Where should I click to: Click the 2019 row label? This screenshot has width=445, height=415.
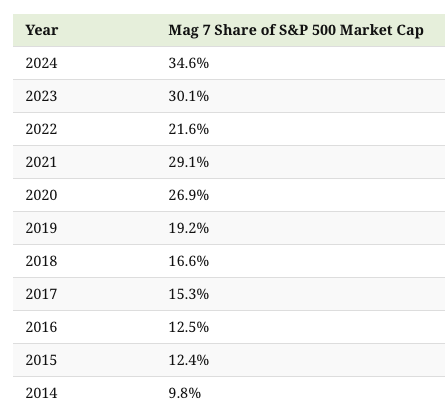[x=41, y=228]
